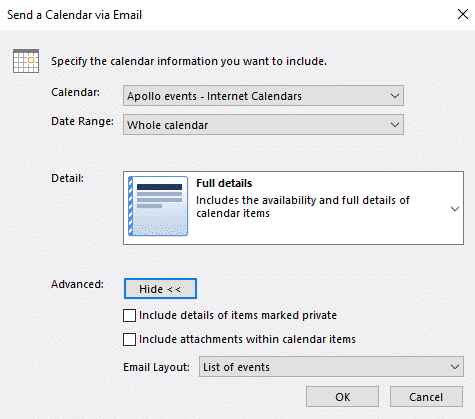Screen dimensions: 475x419
Task: Click the List of events layout field
Action: (x=331, y=367)
